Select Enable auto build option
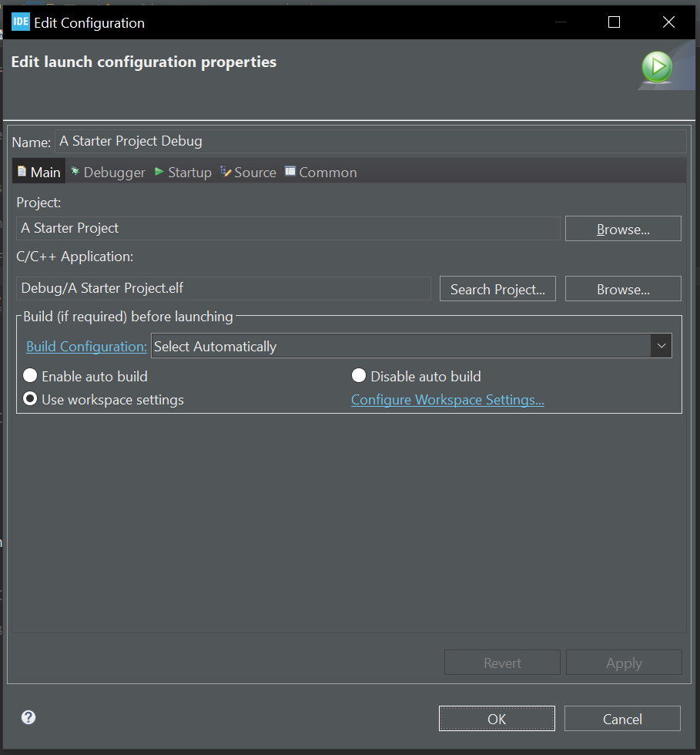The width and height of the screenshot is (700, 755). click(30, 376)
